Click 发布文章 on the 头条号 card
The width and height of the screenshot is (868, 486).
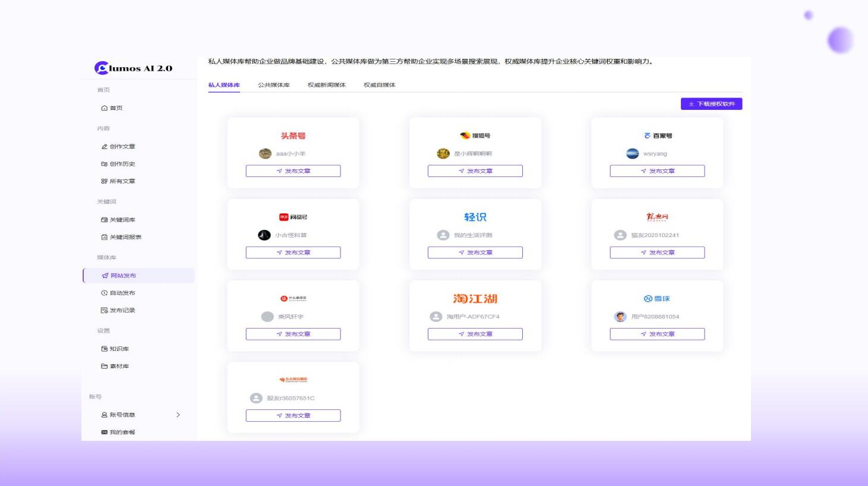293,171
